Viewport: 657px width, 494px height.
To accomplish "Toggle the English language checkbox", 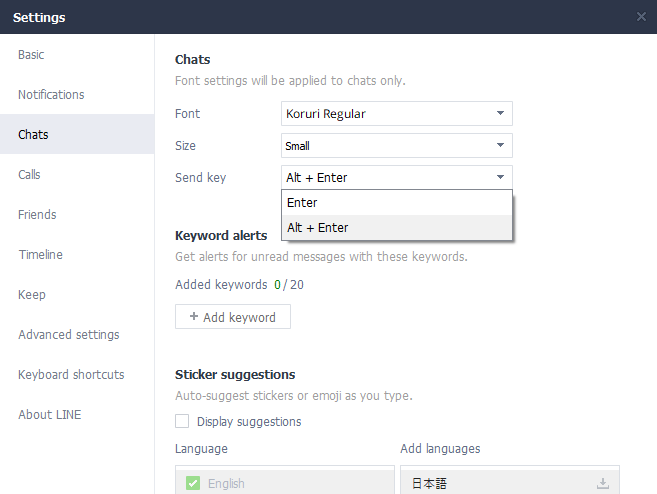I will click(192, 484).
